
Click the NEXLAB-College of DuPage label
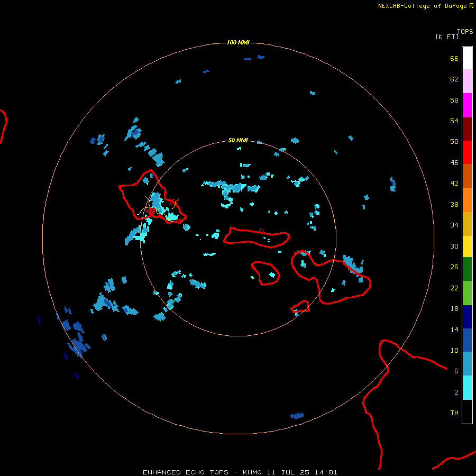[426, 6]
